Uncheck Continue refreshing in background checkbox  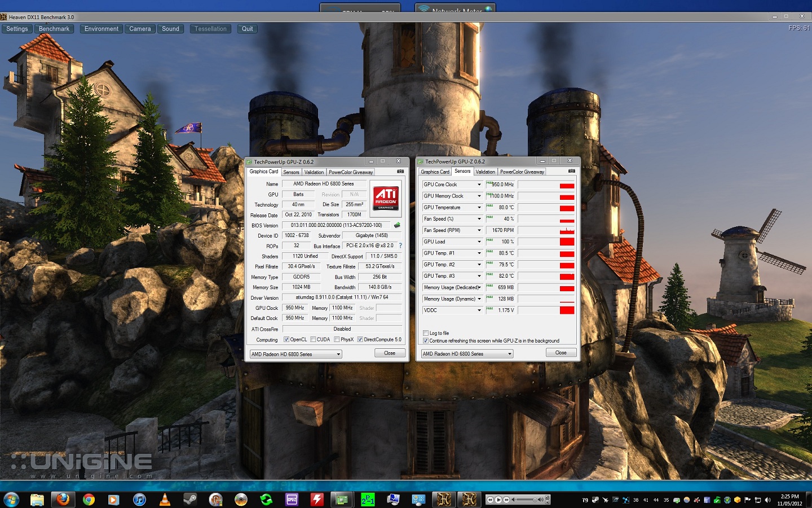(x=426, y=340)
